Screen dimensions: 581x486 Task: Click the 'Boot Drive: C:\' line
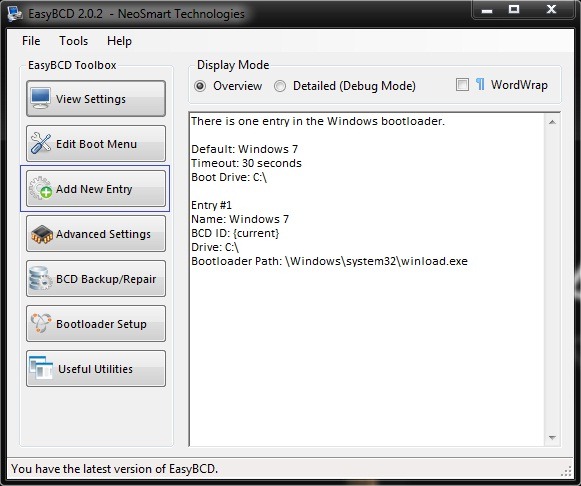[x=229, y=177]
